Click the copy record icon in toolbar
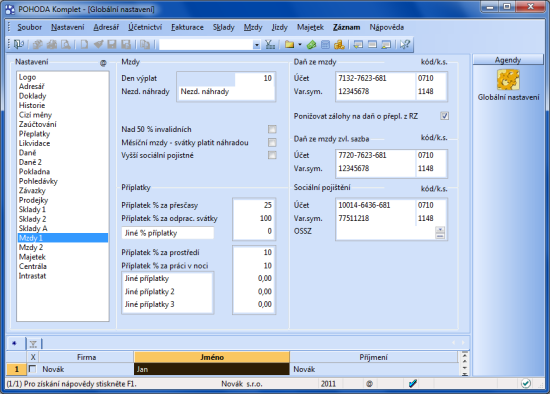Screen dimensions: 550x394 tap(145, 44)
